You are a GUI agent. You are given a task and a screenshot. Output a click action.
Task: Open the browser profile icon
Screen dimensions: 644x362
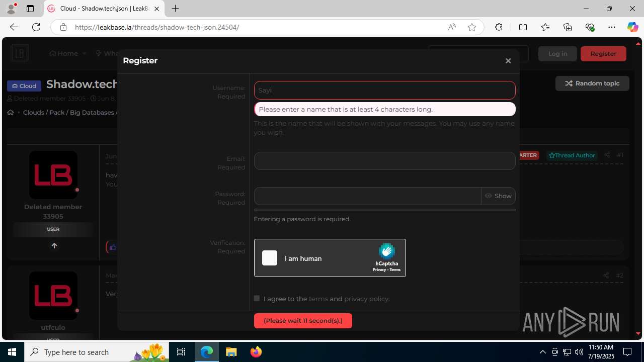11,9
